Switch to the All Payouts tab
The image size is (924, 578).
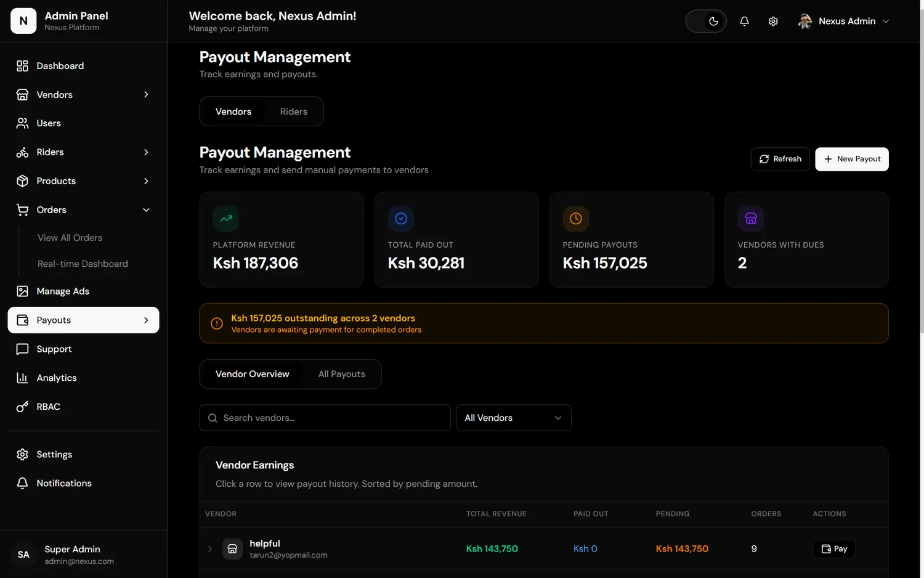pos(342,374)
